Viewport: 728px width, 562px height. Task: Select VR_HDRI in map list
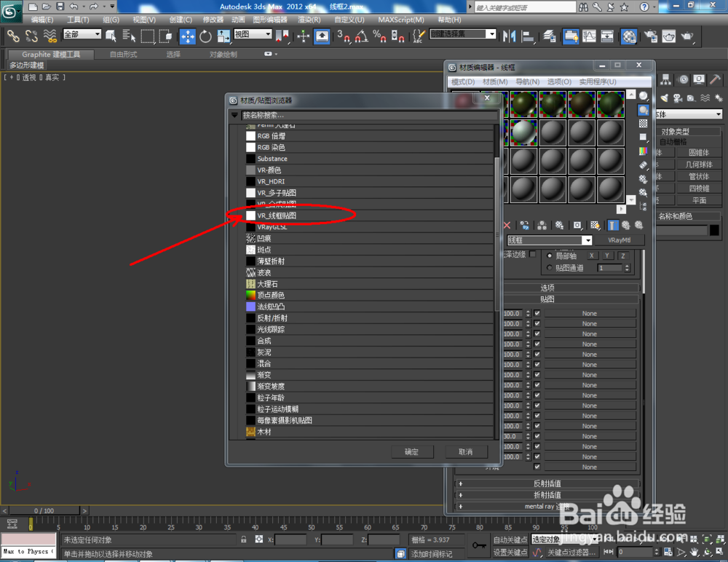[x=370, y=181]
